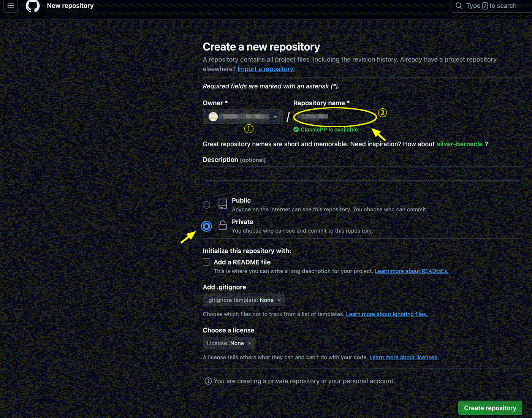532x418 pixels.
Task: Select the Private visibility radio button
Action: [206, 226]
